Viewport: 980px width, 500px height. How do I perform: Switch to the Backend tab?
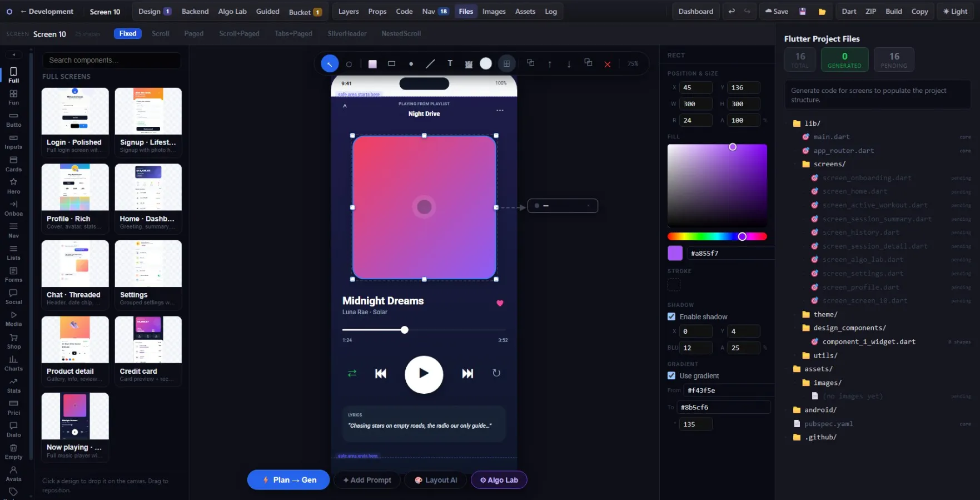pyautogui.click(x=195, y=11)
